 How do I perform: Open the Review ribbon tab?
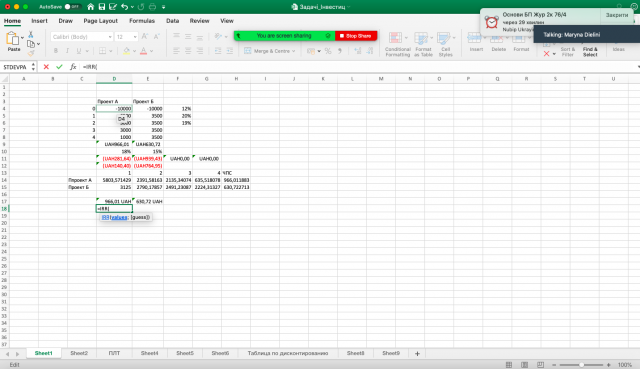point(199,21)
